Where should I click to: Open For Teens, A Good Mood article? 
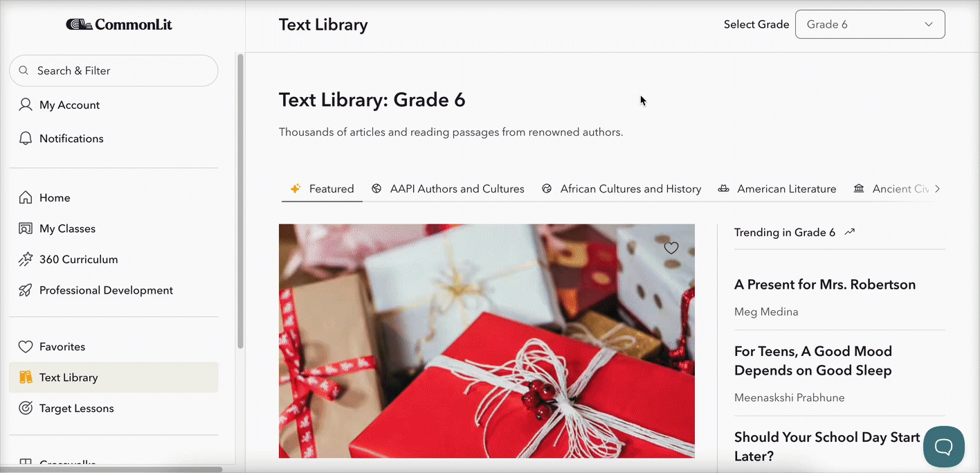tap(813, 361)
